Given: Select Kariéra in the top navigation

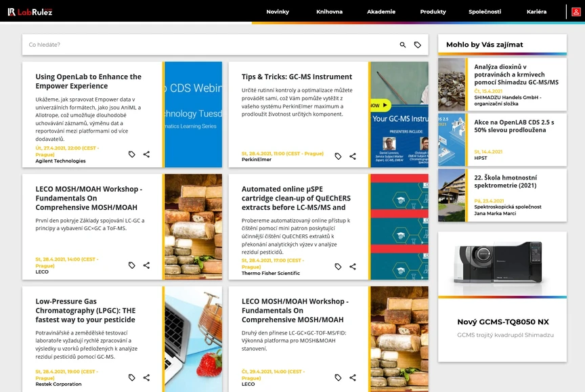Looking at the screenshot, I should 536,12.
